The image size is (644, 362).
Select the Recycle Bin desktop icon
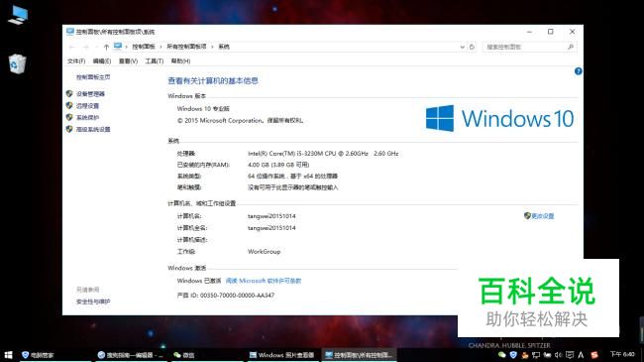click(17, 63)
